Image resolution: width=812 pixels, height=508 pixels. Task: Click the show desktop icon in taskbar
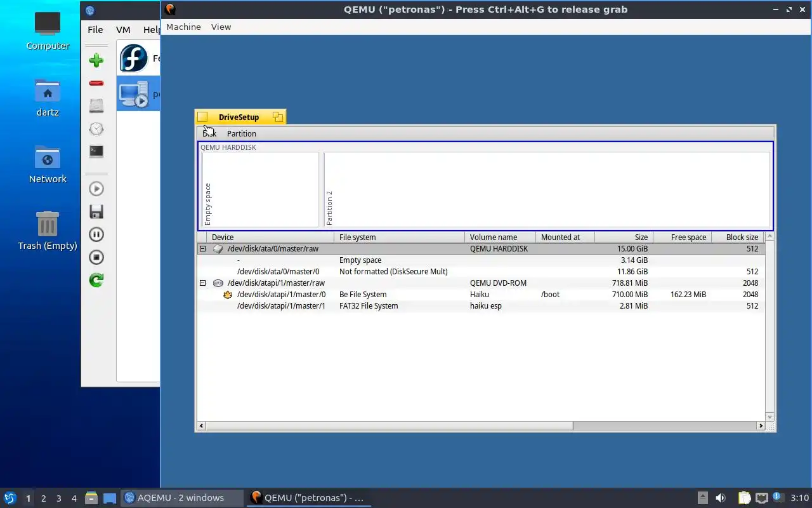110,498
